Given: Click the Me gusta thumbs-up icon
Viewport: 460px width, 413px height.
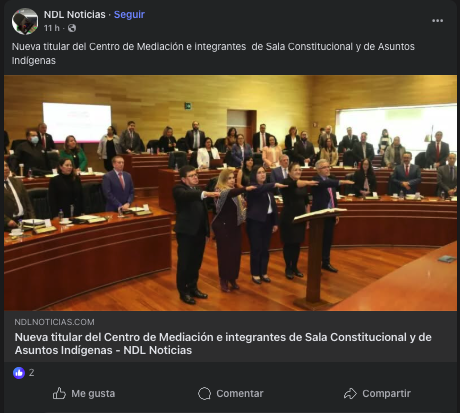Looking at the screenshot, I should tap(59, 393).
